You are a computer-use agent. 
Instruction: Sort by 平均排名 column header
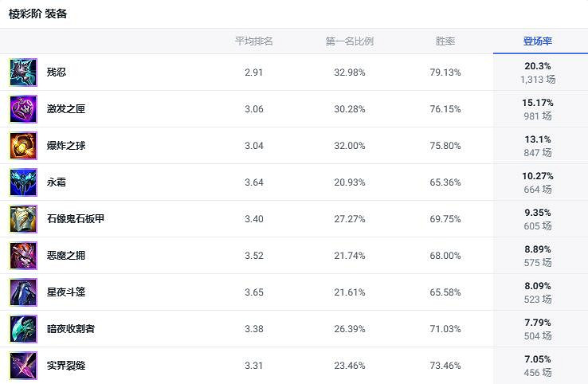[253, 41]
